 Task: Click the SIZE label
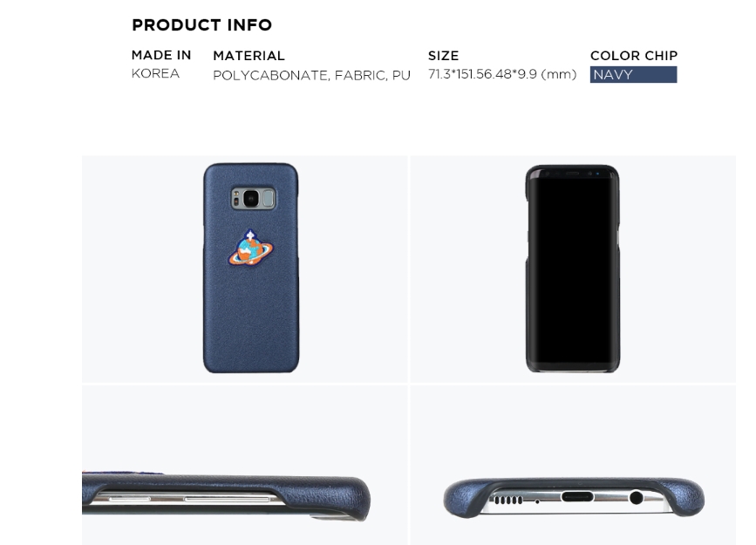click(444, 56)
